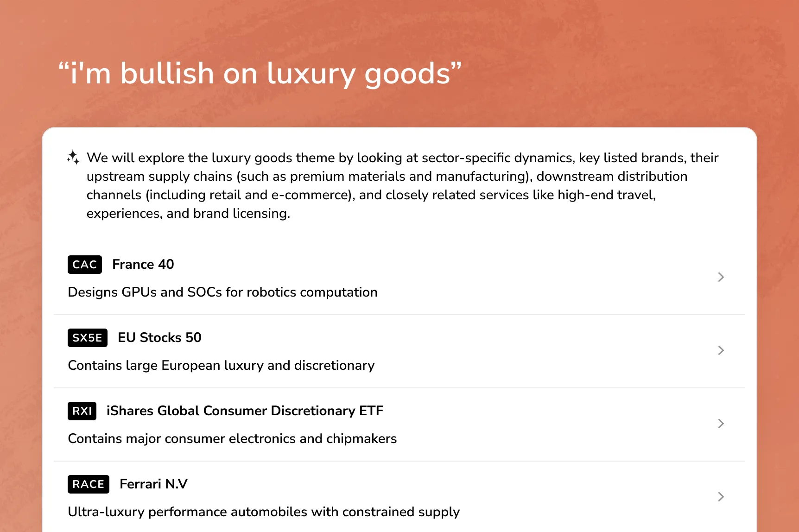
Task: Click the RXI ticker badge
Action: (82, 411)
